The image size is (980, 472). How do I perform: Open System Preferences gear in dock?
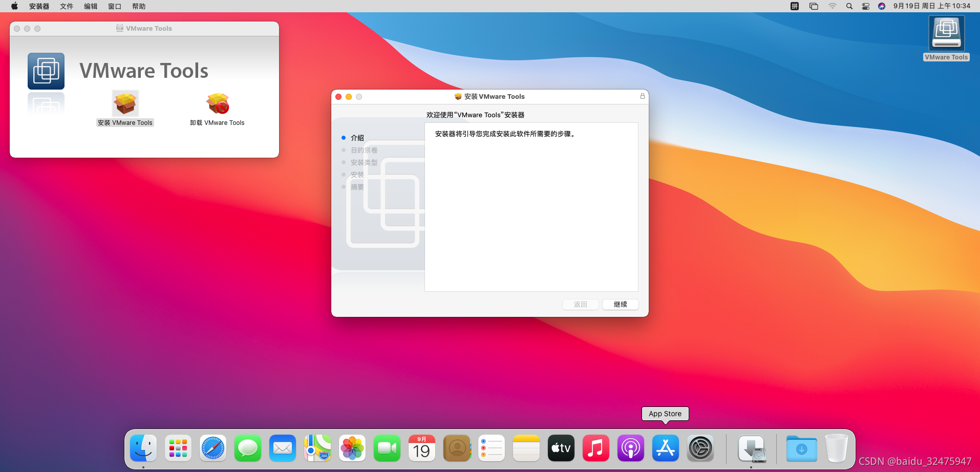point(700,448)
